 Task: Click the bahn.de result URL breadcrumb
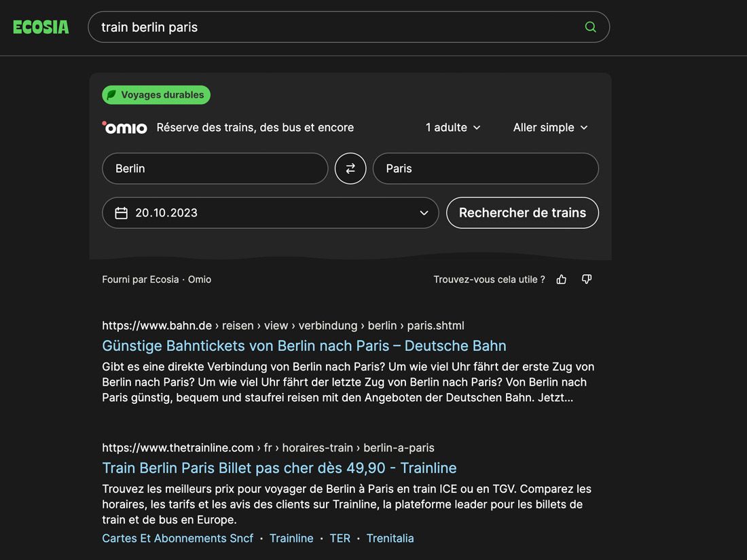click(x=283, y=326)
